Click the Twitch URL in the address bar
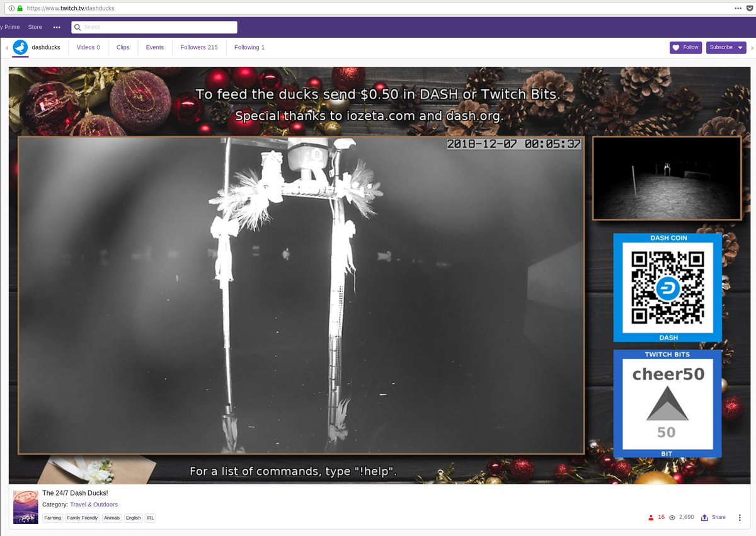 tap(71, 8)
